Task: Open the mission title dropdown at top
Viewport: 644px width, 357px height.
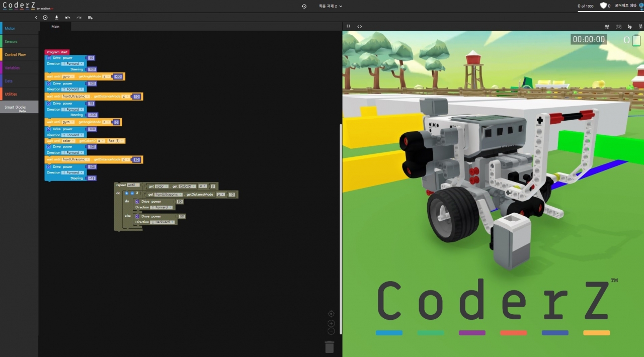Action: [331, 6]
